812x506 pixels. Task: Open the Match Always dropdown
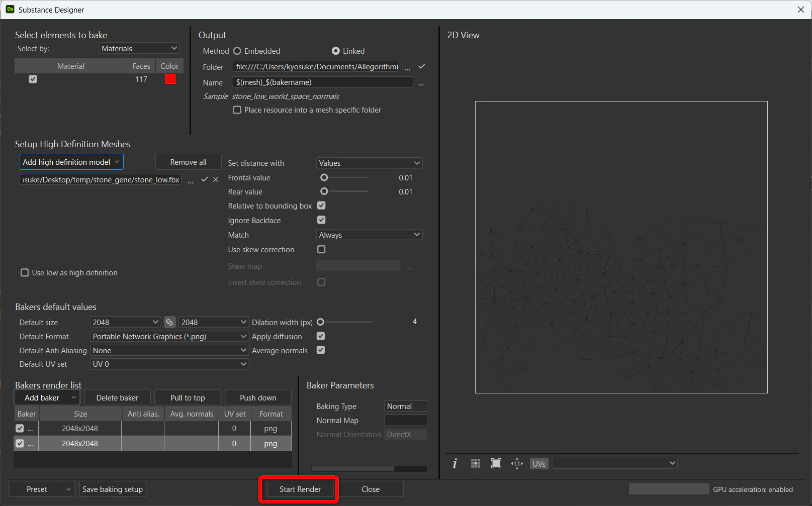pos(370,235)
